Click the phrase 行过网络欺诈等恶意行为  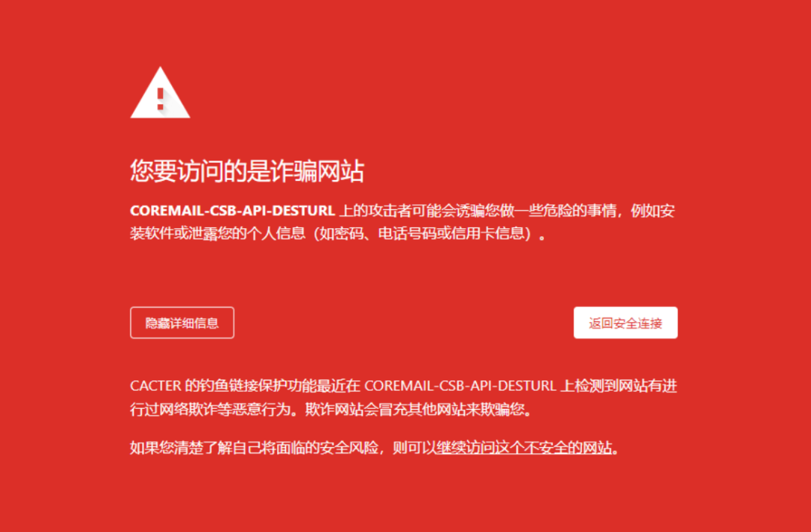pos(210,410)
